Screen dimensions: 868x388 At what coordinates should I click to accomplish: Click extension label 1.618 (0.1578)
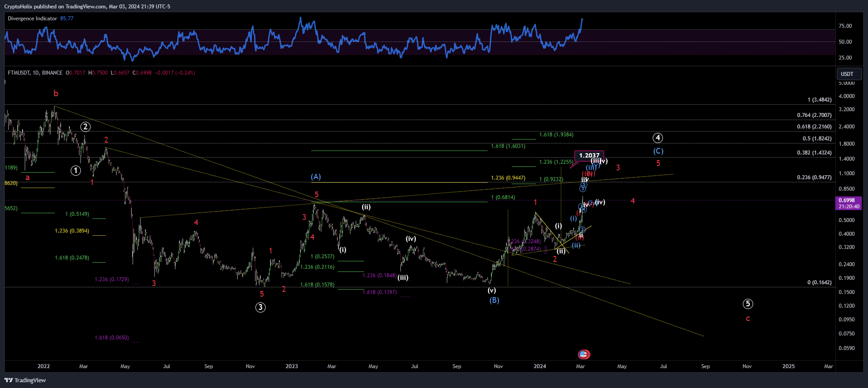tap(317, 285)
